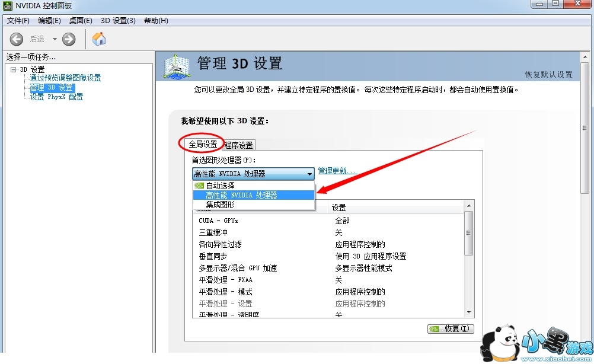Open the 3D 设置(3) menu
This screenshot has height=364, width=594.
tap(118, 21)
